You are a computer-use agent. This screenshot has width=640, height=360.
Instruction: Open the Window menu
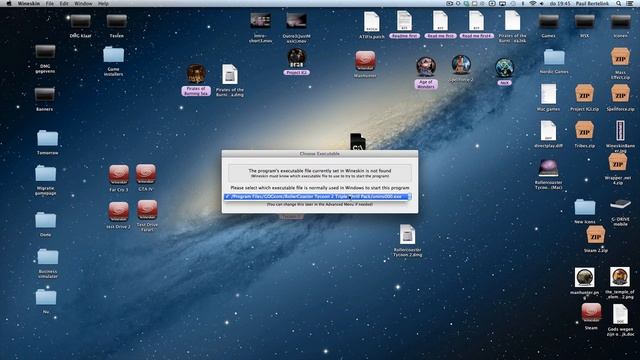coord(83,3)
